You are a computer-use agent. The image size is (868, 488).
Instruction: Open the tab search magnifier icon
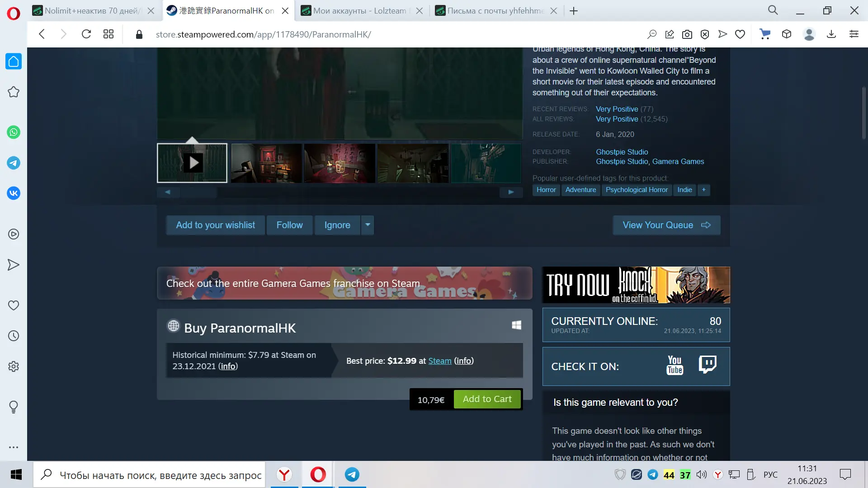click(x=773, y=10)
